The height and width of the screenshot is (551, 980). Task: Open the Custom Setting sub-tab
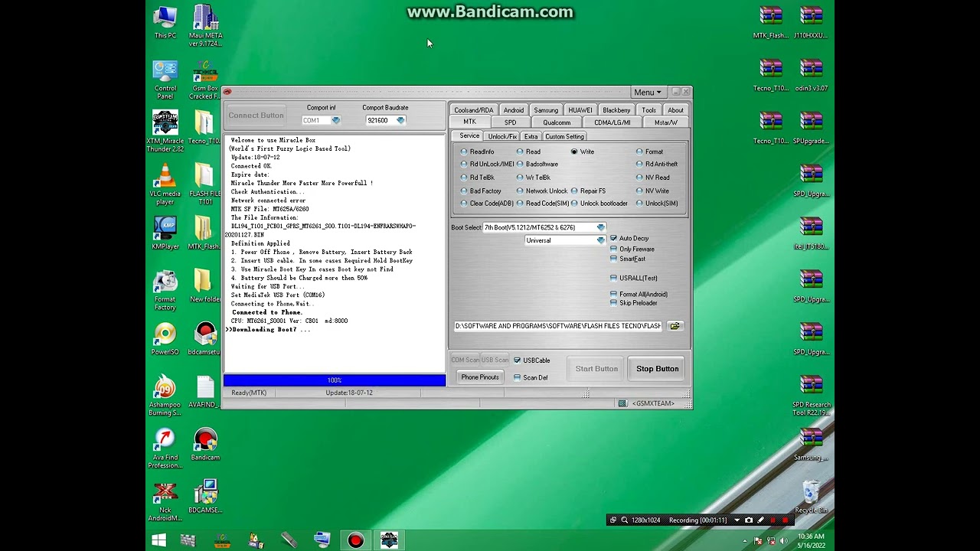tap(565, 136)
